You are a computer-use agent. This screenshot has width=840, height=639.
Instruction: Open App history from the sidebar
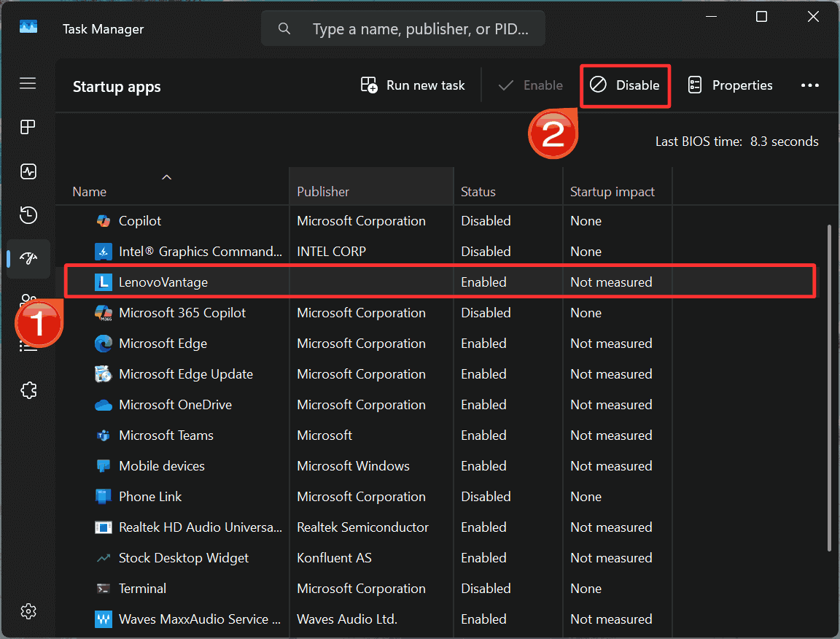pos(28,215)
